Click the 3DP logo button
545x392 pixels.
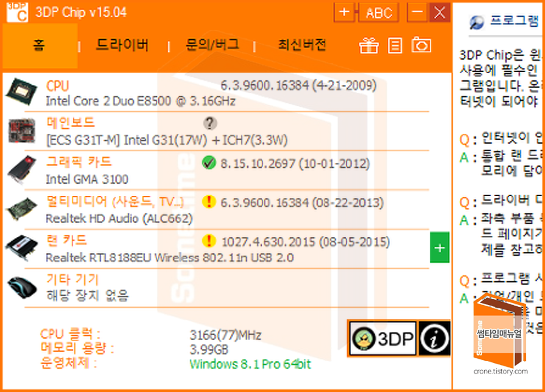[382, 338]
